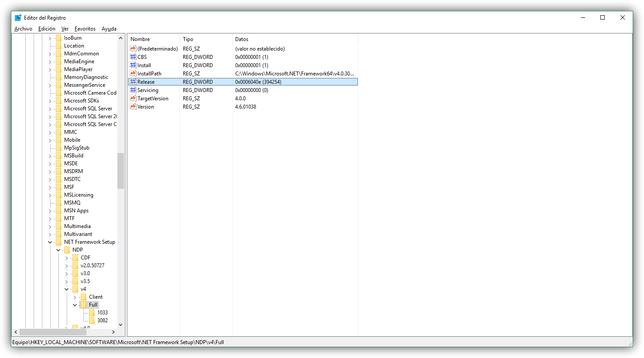Viewport: 644px width, 358px height.
Task: Click the folder icon of key 3082
Action: (92, 320)
